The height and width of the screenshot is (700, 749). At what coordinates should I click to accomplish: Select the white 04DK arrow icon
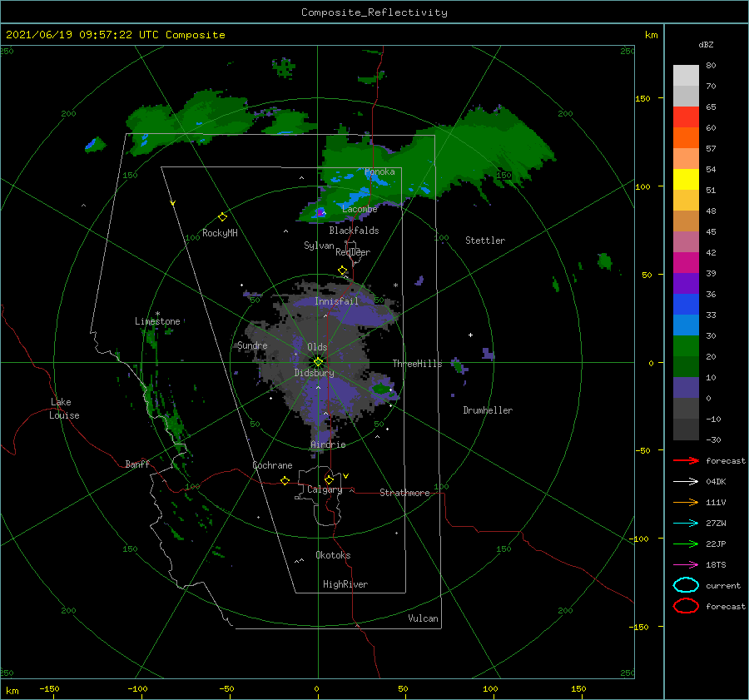pos(686,481)
